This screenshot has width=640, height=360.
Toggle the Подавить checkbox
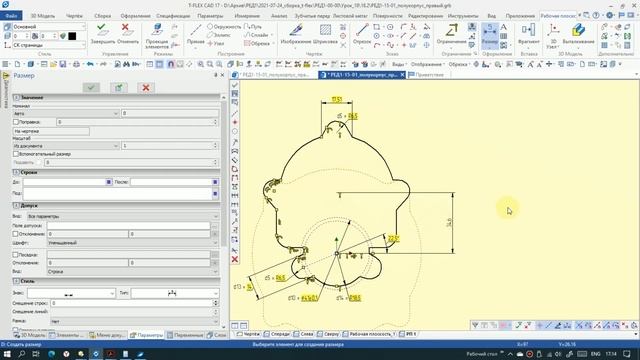[39, 162]
